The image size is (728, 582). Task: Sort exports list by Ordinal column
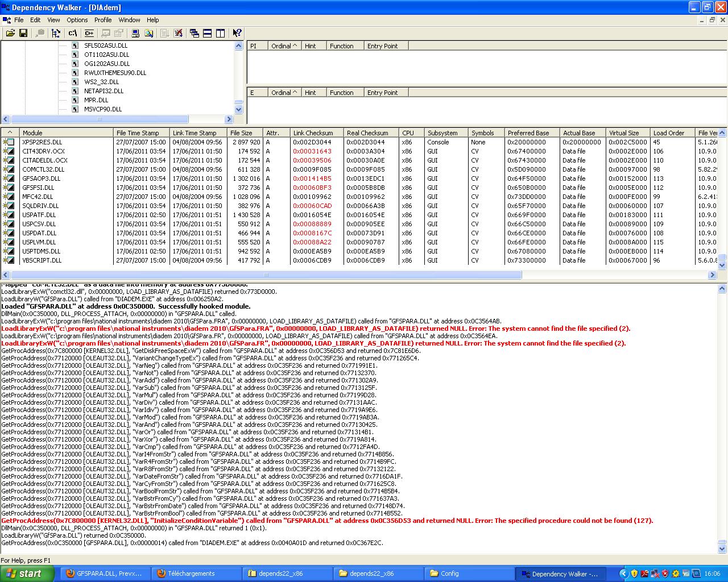(x=284, y=93)
